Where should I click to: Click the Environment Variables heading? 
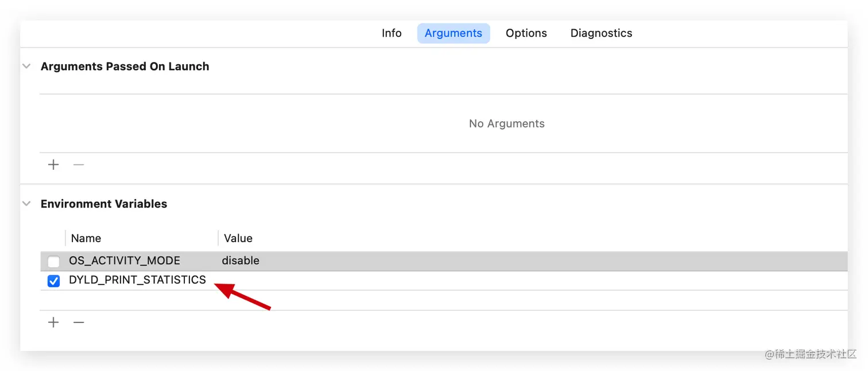pos(104,204)
